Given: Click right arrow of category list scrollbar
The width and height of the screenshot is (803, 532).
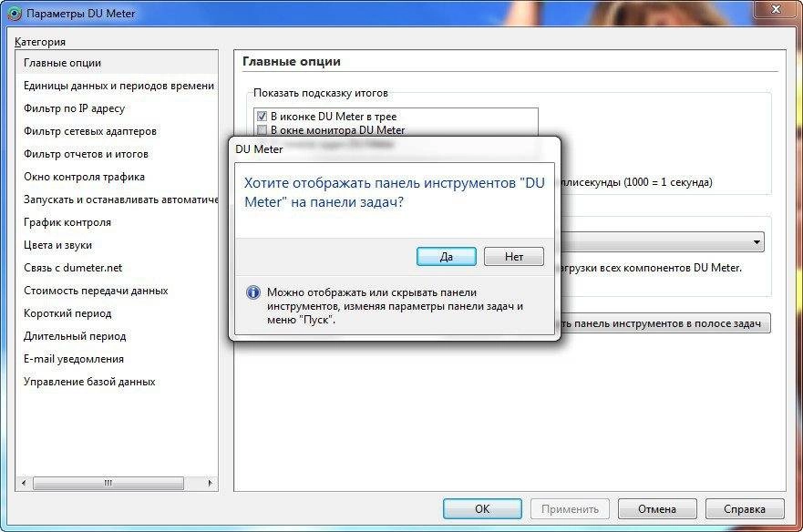Looking at the screenshot, I should (210, 483).
